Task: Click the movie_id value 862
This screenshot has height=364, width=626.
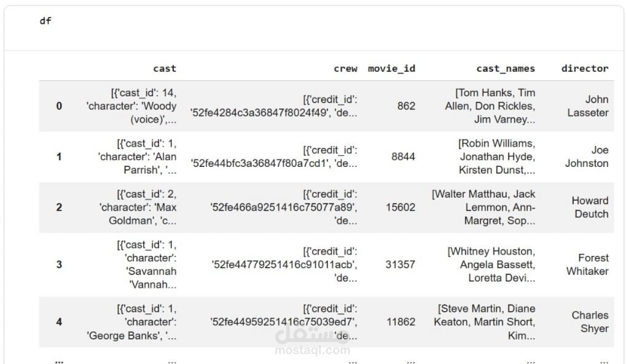Action: 406,106
